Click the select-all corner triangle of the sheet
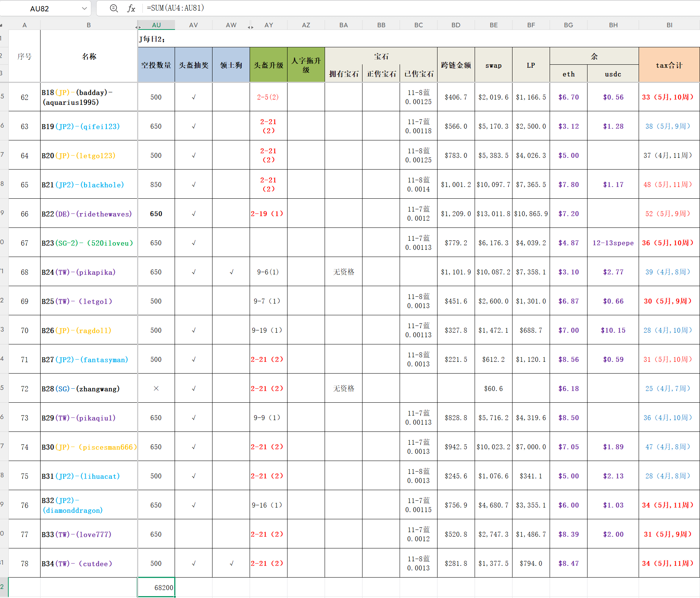 tap(2, 25)
